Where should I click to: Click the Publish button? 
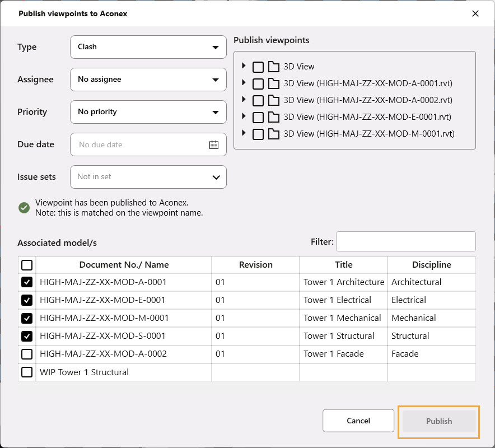pyautogui.click(x=439, y=421)
